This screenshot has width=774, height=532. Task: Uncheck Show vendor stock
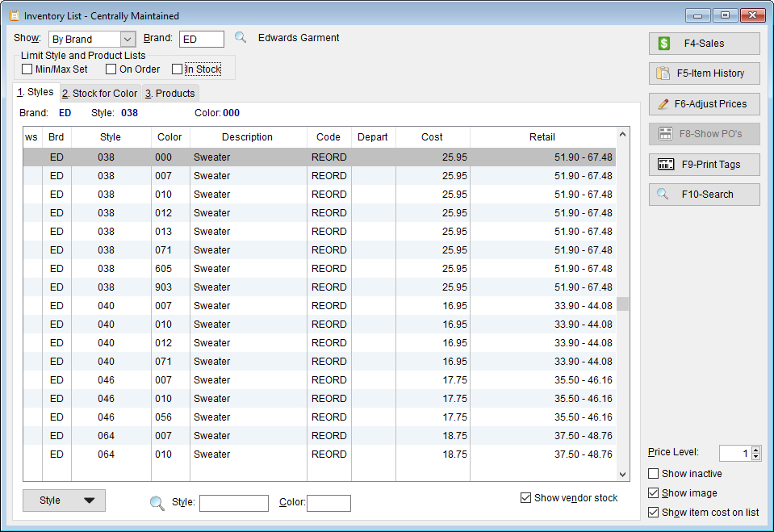tap(525, 497)
